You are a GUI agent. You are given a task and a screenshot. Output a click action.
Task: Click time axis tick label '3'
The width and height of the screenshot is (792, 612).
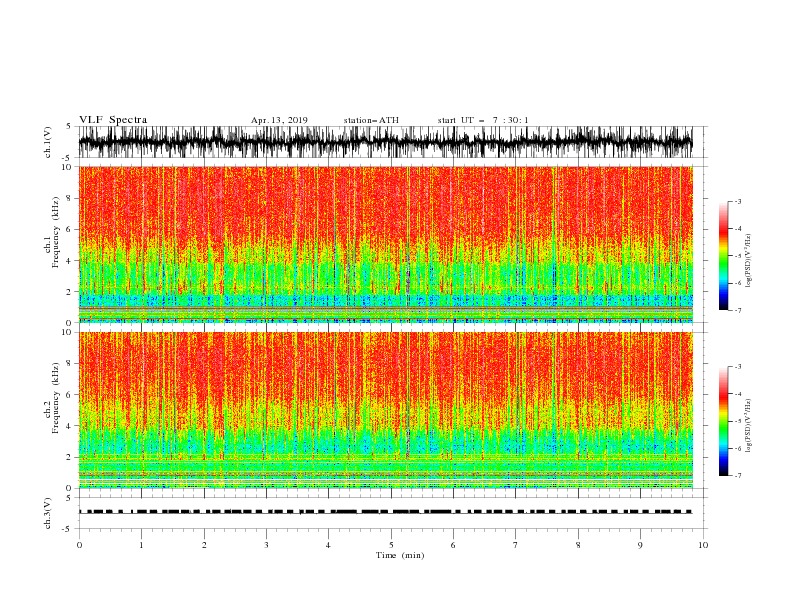pyautogui.click(x=266, y=545)
